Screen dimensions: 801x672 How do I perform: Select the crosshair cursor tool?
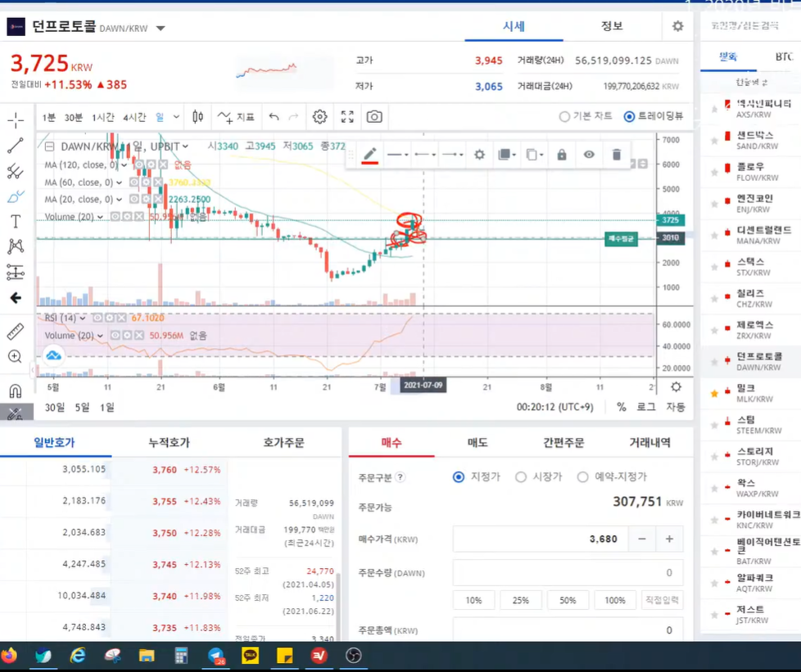coord(16,120)
